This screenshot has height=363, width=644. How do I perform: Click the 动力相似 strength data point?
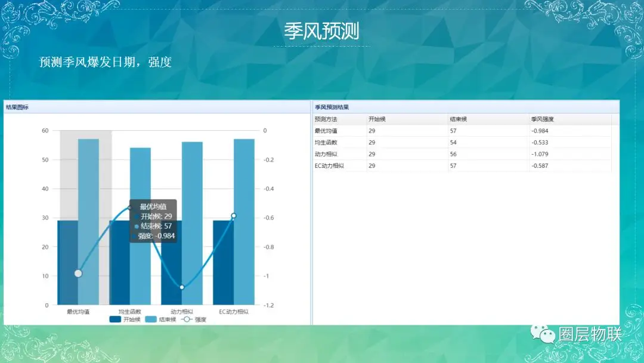(x=182, y=287)
